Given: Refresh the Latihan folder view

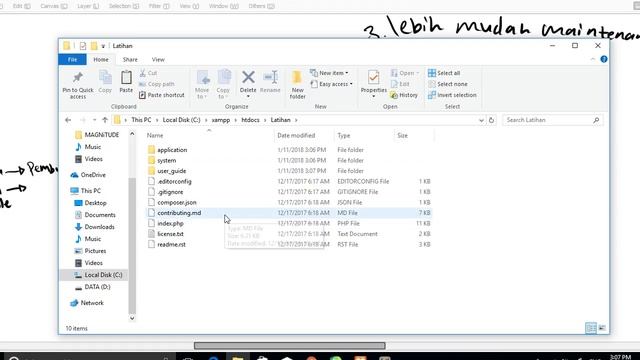Looking at the screenshot, I should tap(491, 120).
